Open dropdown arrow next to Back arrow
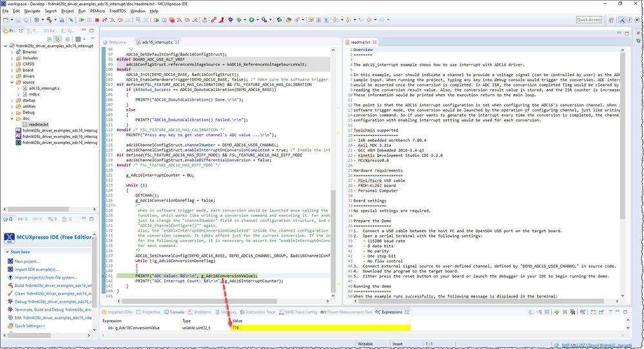Screen dimensions: 644x349 pos(375,20)
